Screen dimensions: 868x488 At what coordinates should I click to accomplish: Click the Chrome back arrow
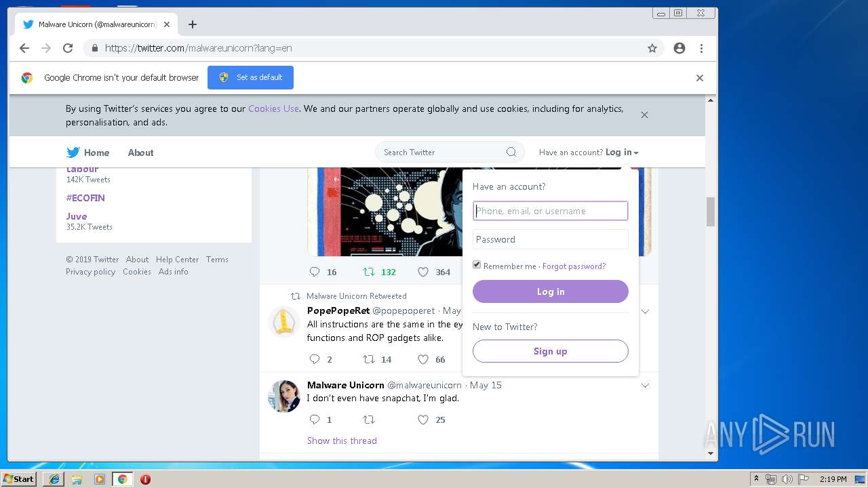(24, 48)
